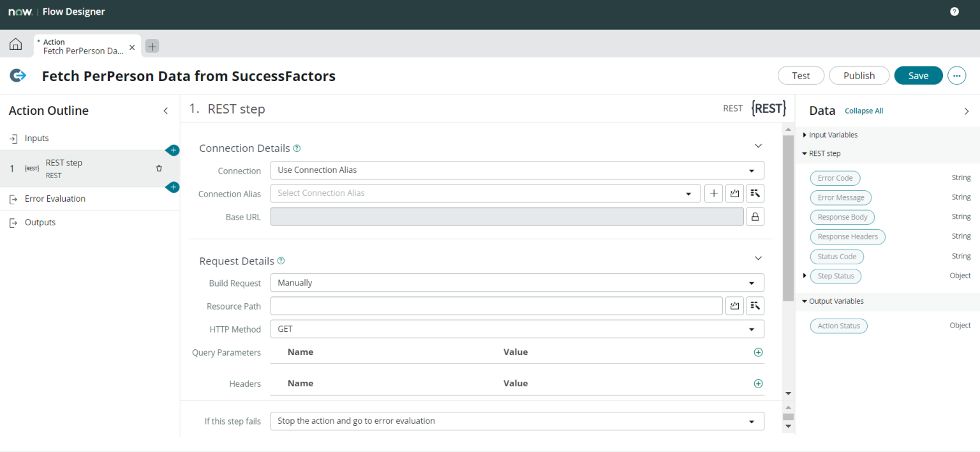The image size is (980, 452).
Task: Click the Publish button
Action: pyautogui.click(x=859, y=75)
